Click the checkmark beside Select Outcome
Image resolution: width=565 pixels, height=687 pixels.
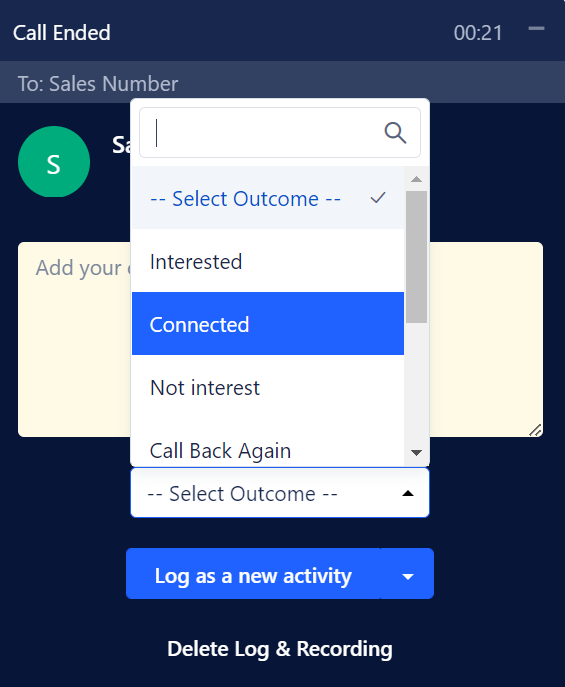tap(378, 198)
